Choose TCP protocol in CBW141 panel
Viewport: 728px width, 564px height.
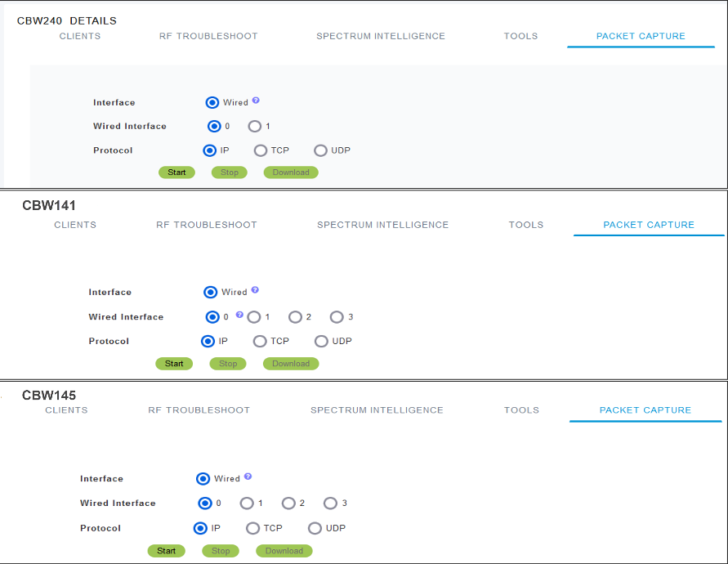pos(260,342)
